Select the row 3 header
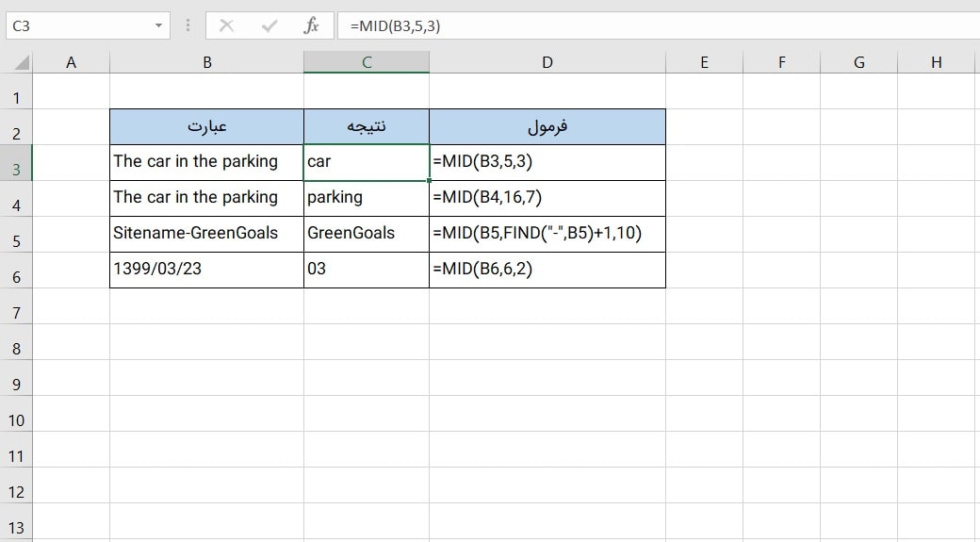Image resolution: width=980 pixels, height=542 pixels. [16, 169]
